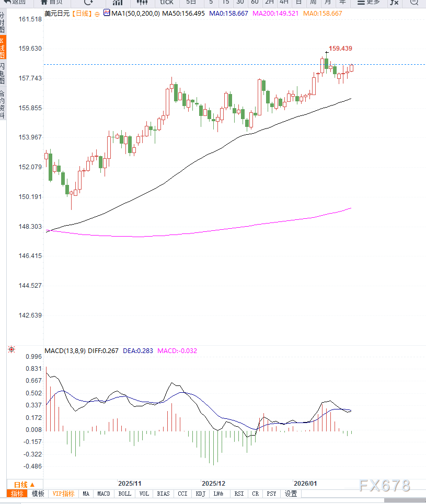426x504 pixels.
Task: Switch to the 分时图 side tab
Action: [x=3, y=23]
